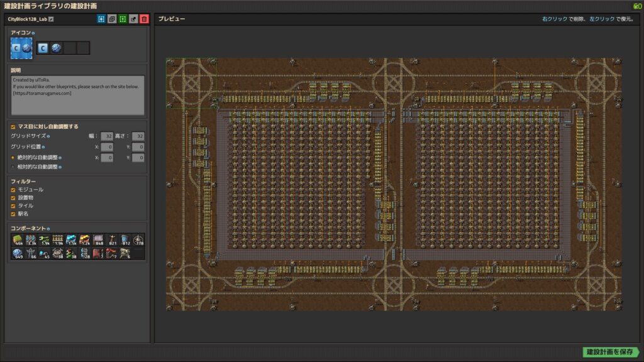This screenshot has height=362, width=644.
Task: Click the export blueprint string icon
Action: (133, 19)
